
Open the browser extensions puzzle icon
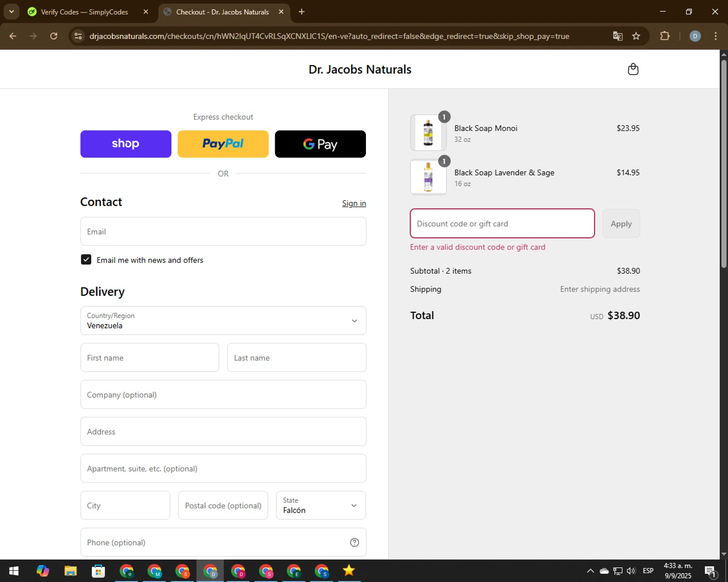coord(664,36)
